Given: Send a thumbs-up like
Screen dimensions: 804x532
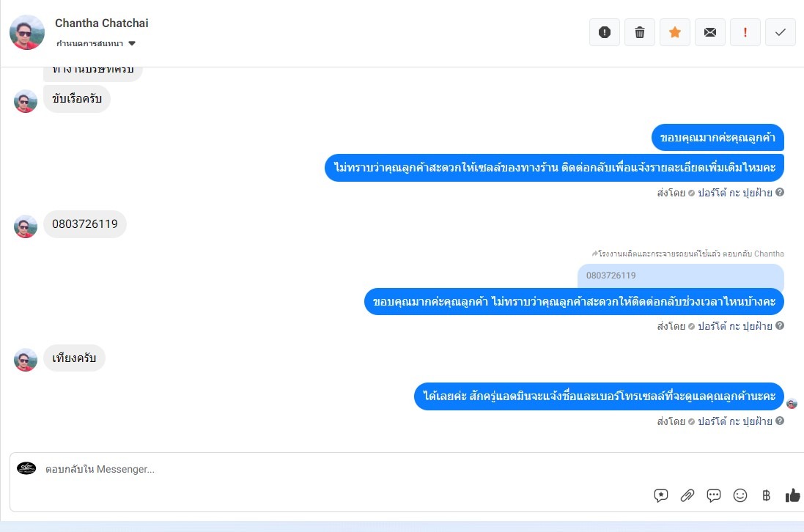Looking at the screenshot, I should coord(792,495).
